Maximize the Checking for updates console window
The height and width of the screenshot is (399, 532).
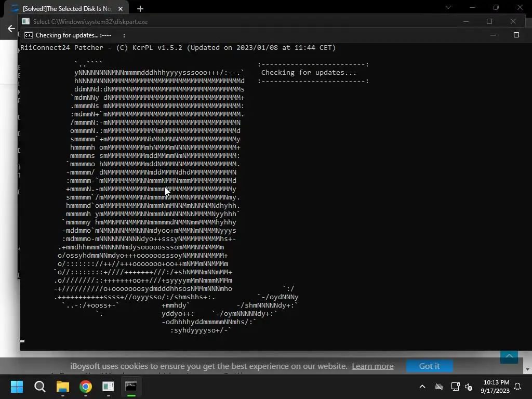[516, 35]
